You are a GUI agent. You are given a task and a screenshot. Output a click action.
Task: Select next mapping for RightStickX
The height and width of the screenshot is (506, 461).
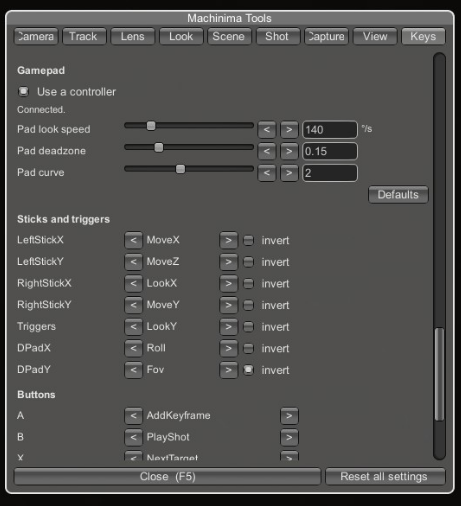click(228, 284)
